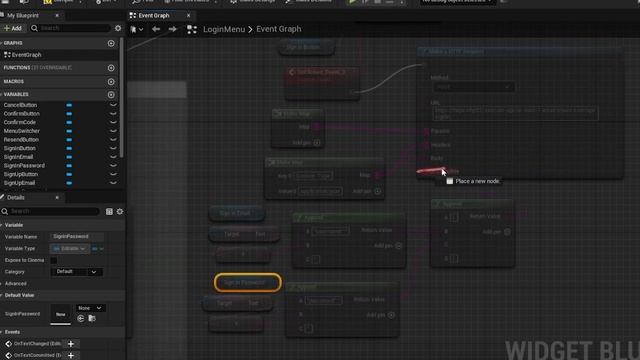The image size is (640, 360).
Task: Switch to the My Blueprint tab
Action: (23, 16)
